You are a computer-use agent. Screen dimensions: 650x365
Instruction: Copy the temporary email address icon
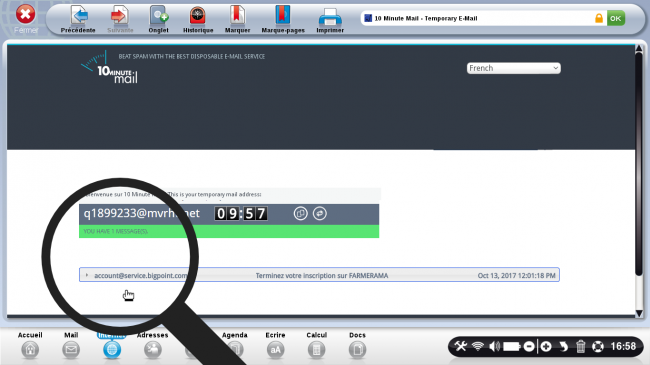point(301,214)
